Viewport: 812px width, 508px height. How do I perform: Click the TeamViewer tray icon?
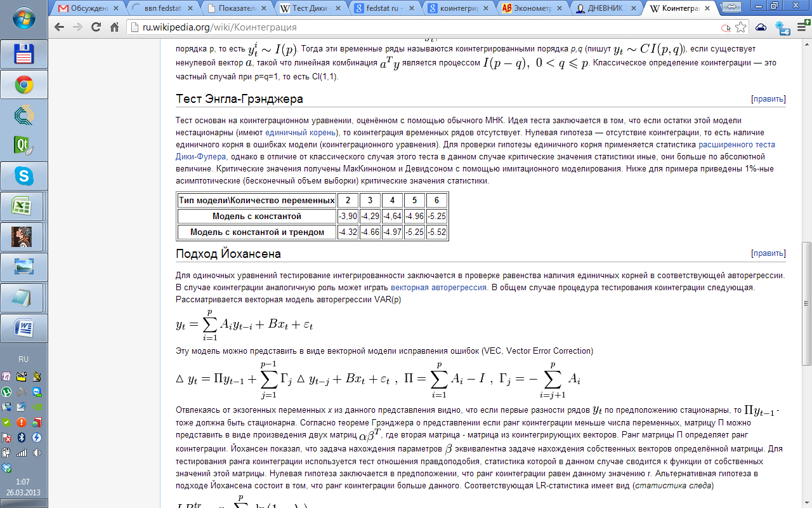point(37,392)
